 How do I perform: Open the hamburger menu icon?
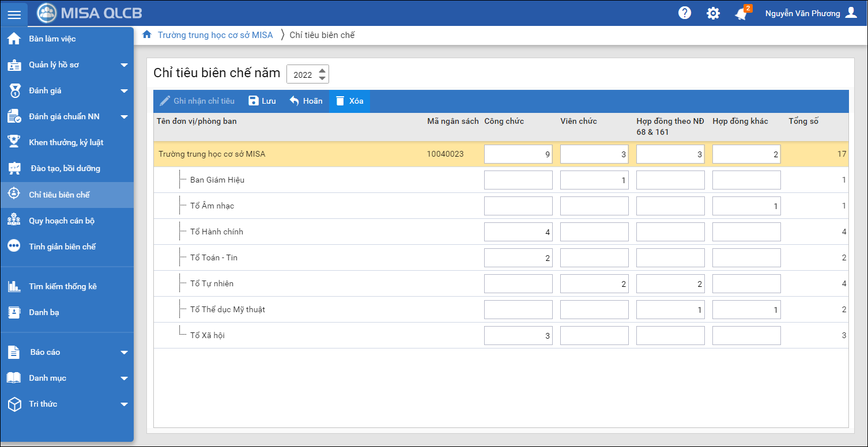(x=14, y=14)
